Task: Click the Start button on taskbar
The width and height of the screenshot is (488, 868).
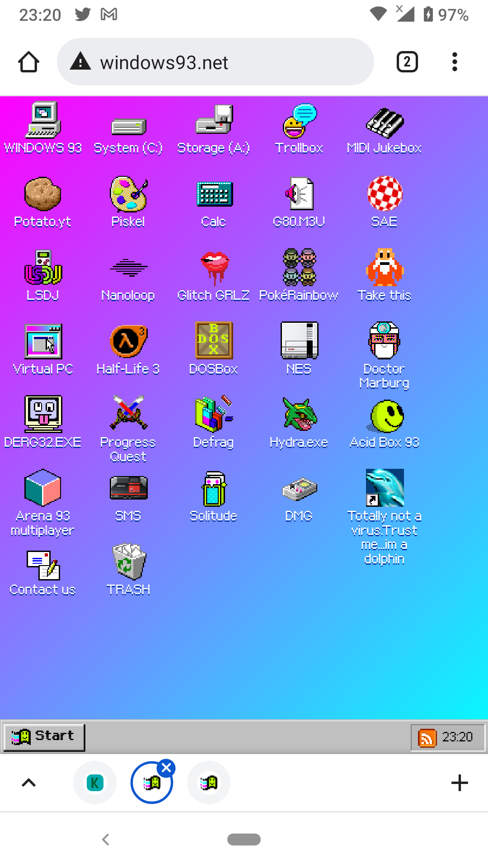Action: (x=44, y=737)
